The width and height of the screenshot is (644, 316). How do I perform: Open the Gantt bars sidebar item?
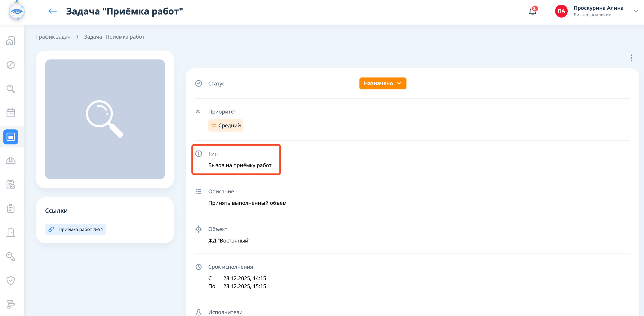(x=11, y=304)
